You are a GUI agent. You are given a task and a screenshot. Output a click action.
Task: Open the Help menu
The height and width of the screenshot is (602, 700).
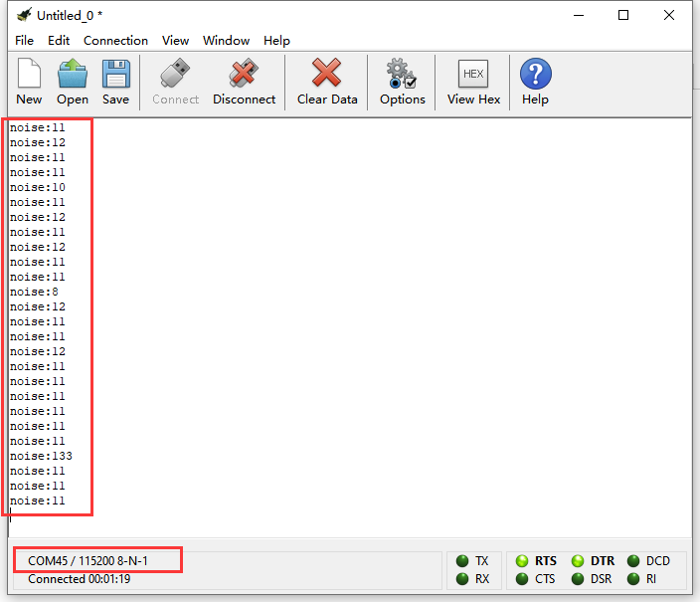pos(276,41)
